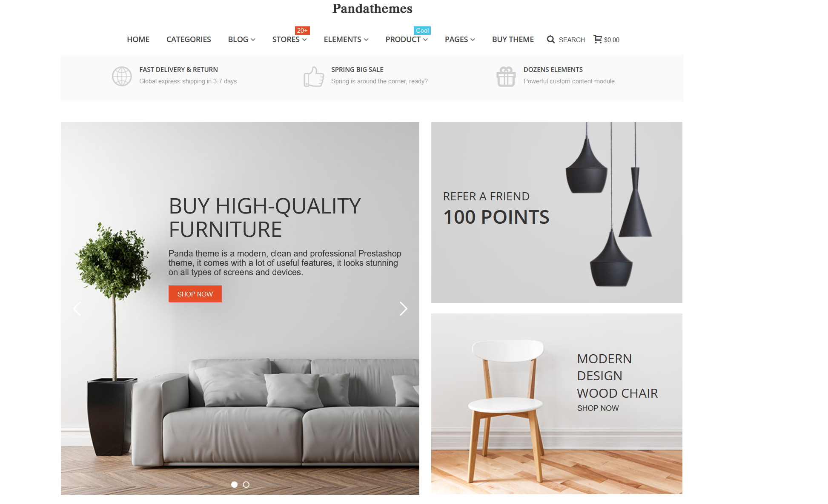Click the globe delivery icon
Screen dimensions: 828x504
point(122,76)
